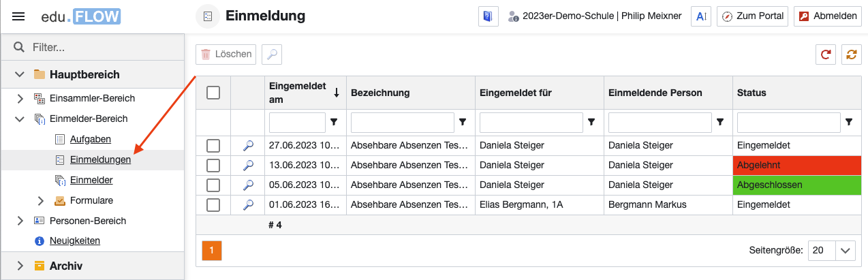Open details of 27.06.2023 entry via magnifier
The width and height of the screenshot is (868, 280).
click(248, 145)
